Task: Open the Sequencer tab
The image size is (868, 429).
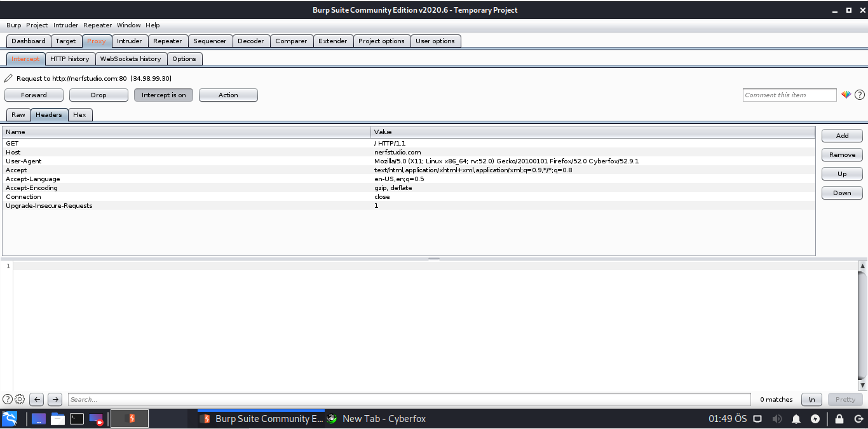Action: 210,41
